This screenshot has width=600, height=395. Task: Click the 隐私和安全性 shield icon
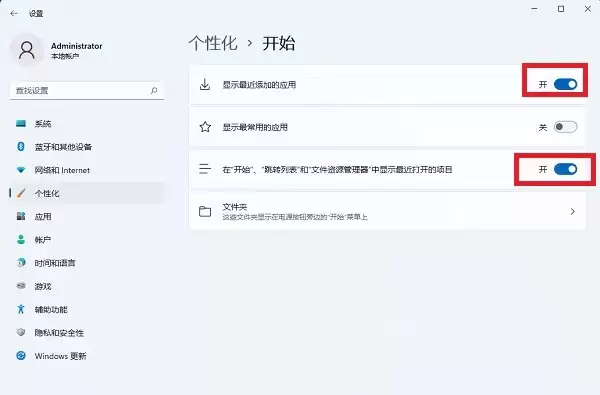21,332
